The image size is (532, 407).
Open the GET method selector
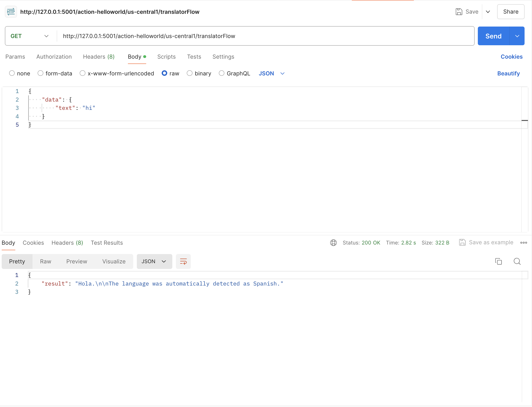tap(29, 36)
